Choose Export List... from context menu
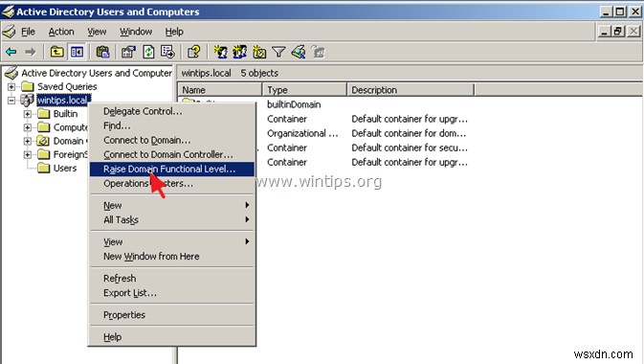This screenshot has width=644, height=364. pos(172,293)
